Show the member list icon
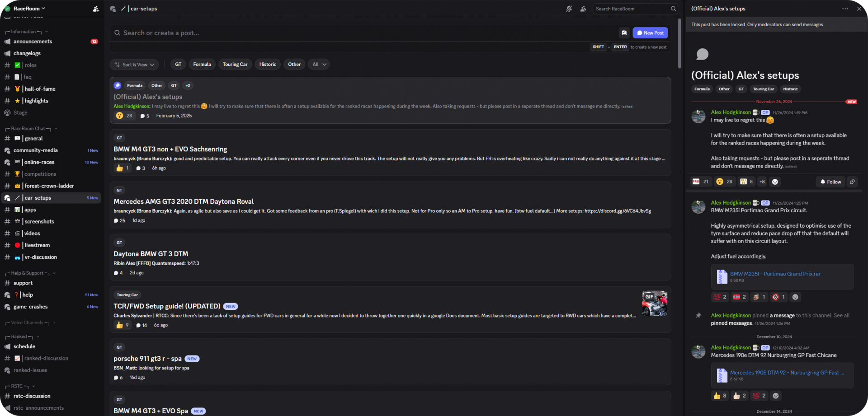The image size is (868, 416). coord(583,9)
